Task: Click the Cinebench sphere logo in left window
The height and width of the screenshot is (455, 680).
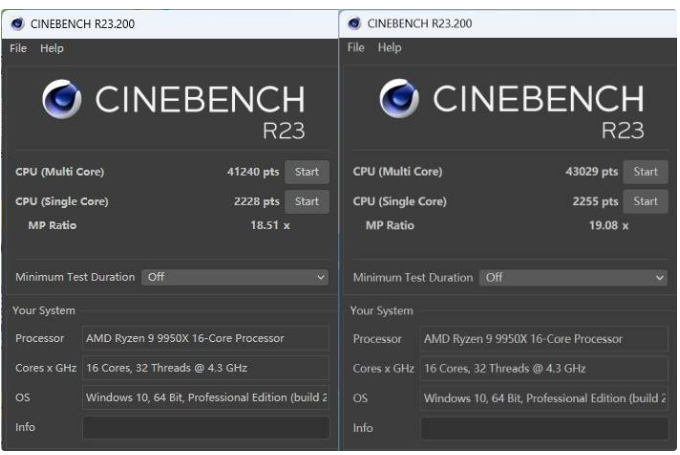Action: [x=62, y=100]
